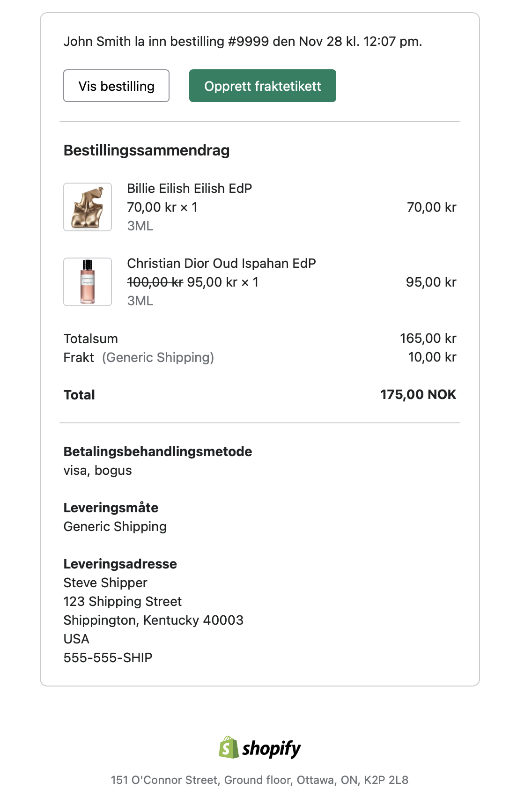
Task: Click the Frakt Generic Shipping line
Action: point(139,357)
